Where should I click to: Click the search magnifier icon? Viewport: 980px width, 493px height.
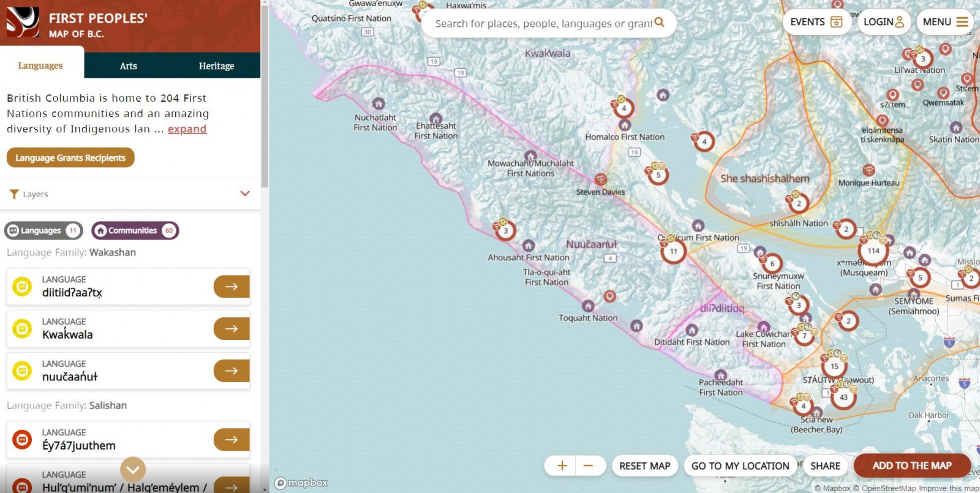[659, 22]
